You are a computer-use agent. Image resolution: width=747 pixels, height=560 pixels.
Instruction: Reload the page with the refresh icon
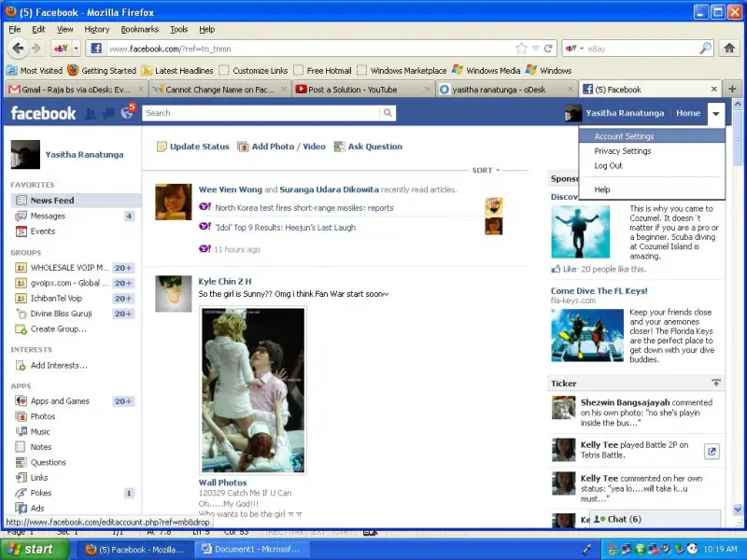(548, 49)
